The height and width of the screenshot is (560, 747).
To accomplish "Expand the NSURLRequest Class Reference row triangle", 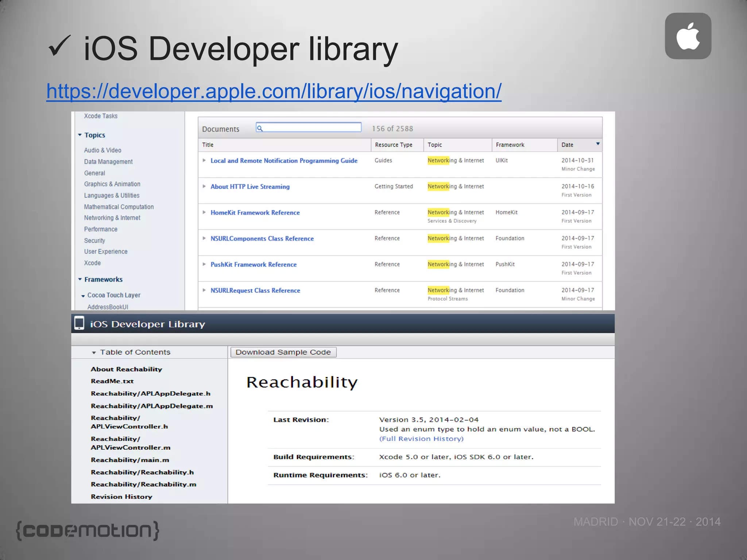I will pyautogui.click(x=204, y=290).
